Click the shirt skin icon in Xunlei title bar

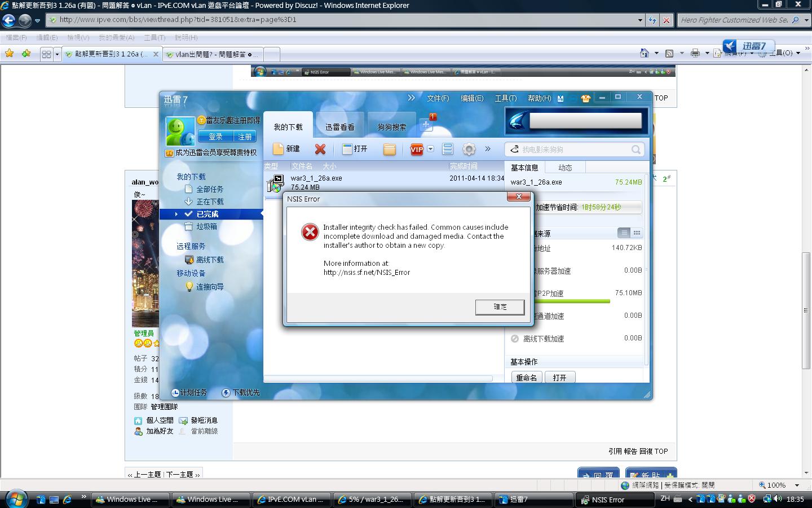tap(585, 98)
